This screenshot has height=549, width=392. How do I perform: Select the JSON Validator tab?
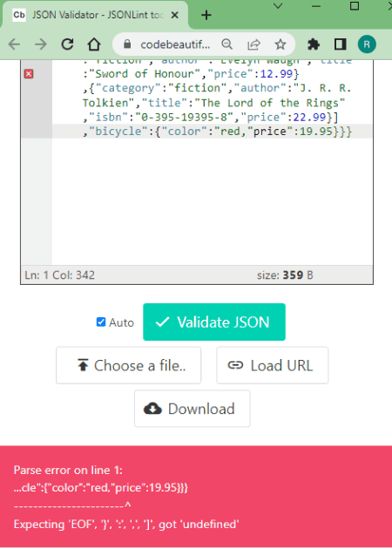click(95, 15)
